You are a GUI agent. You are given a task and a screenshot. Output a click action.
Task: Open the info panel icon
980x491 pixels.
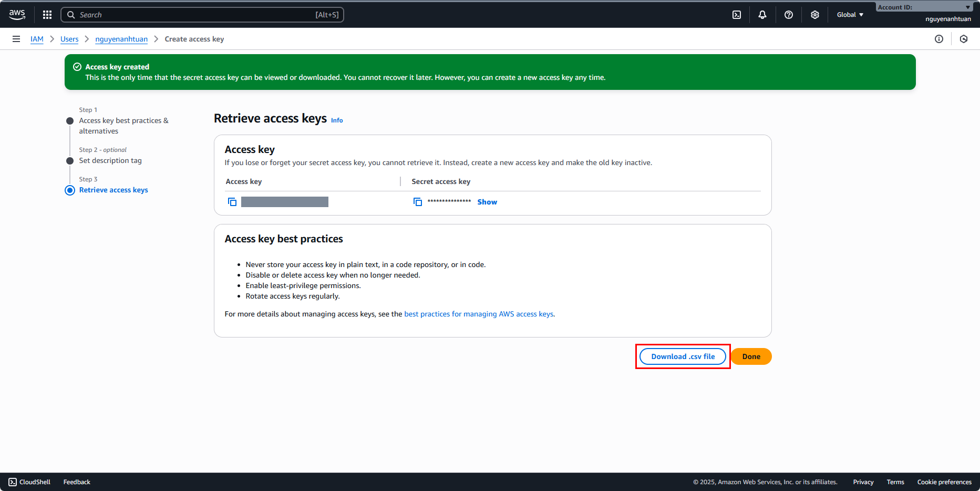coord(939,39)
